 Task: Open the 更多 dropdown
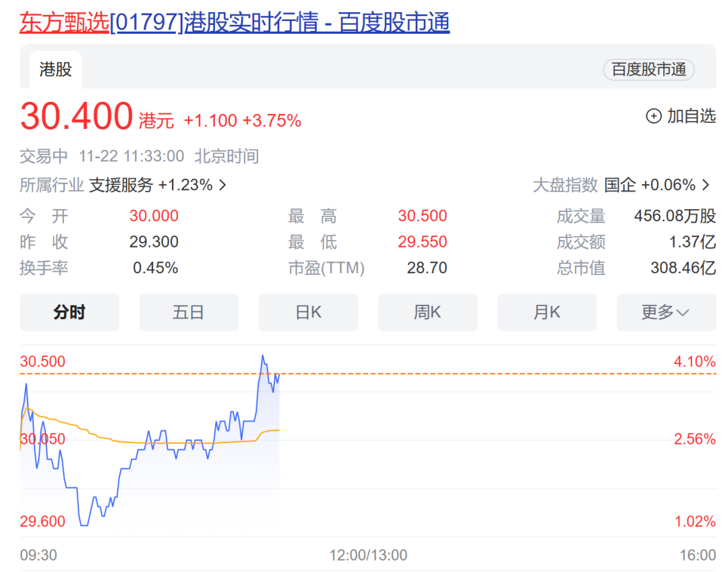[666, 312]
